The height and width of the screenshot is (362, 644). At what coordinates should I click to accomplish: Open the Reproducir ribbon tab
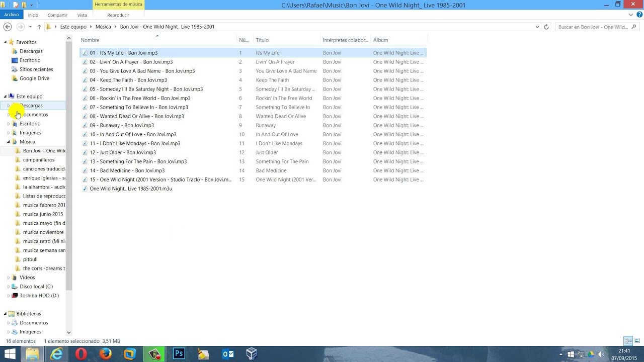pyautogui.click(x=118, y=15)
